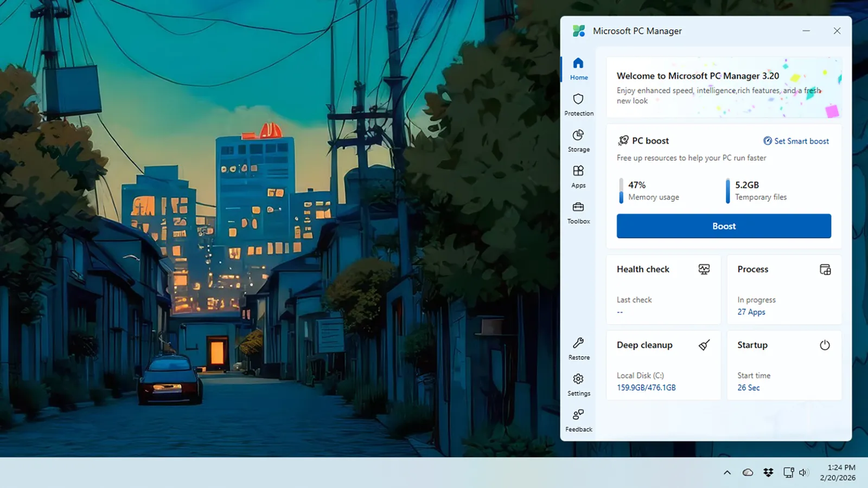This screenshot has height=488, width=868.
Task: Click the 27 Apps process link
Action: point(751,312)
